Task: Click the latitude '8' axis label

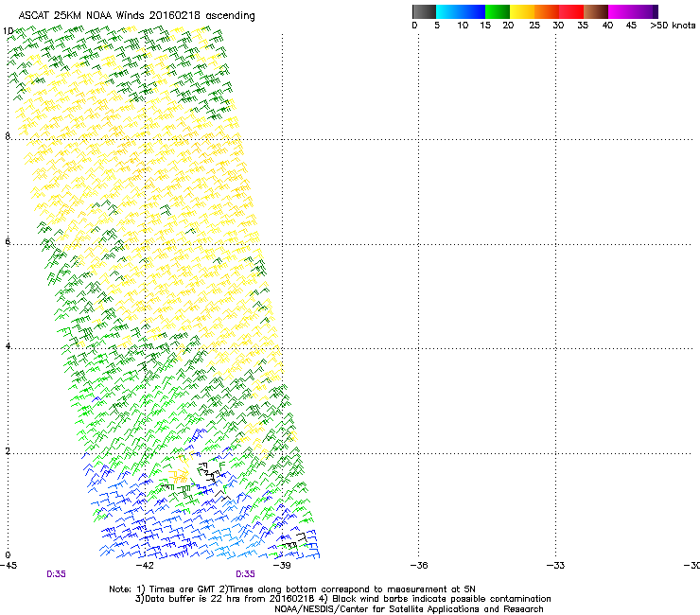Action: [8, 136]
